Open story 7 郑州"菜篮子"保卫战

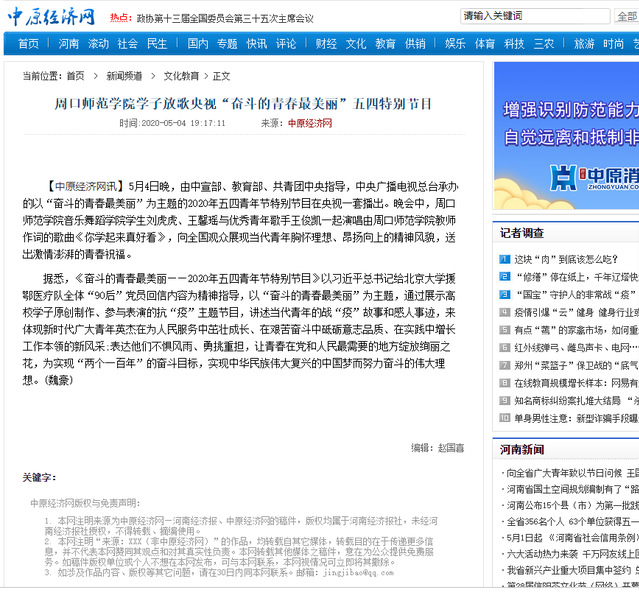click(577, 365)
